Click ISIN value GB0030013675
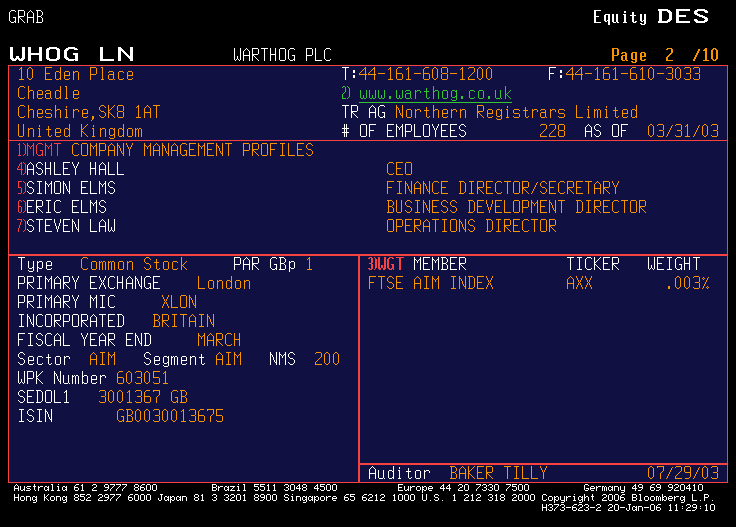736x527 pixels. [x=170, y=416]
